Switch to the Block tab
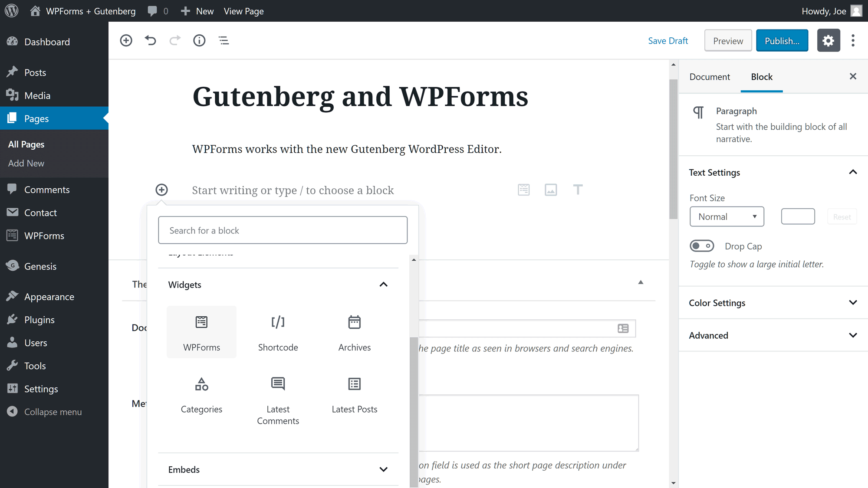 point(761,76)
